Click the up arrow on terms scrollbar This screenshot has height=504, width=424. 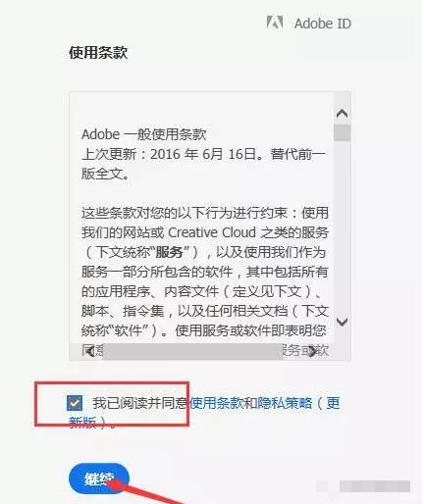coord(343,114)
